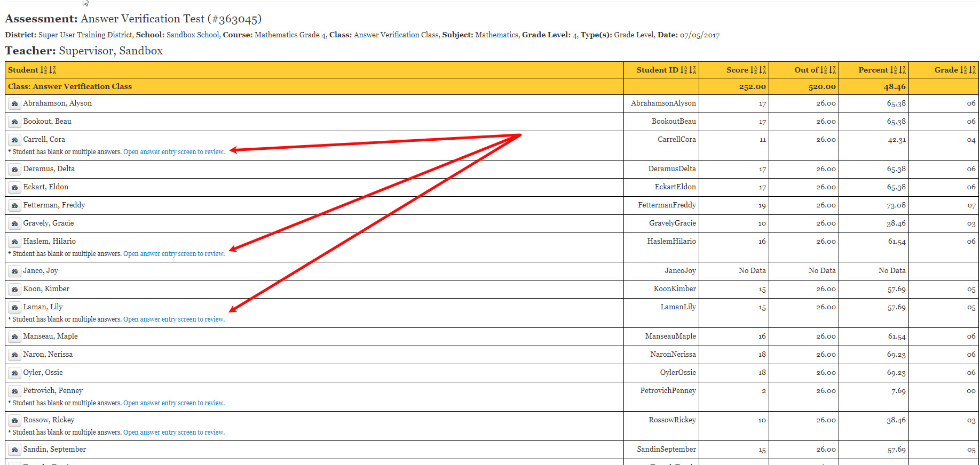Open dashboard icon for Abrahamson, Alyson
The image size is (980, 465).
click(15, 103)
